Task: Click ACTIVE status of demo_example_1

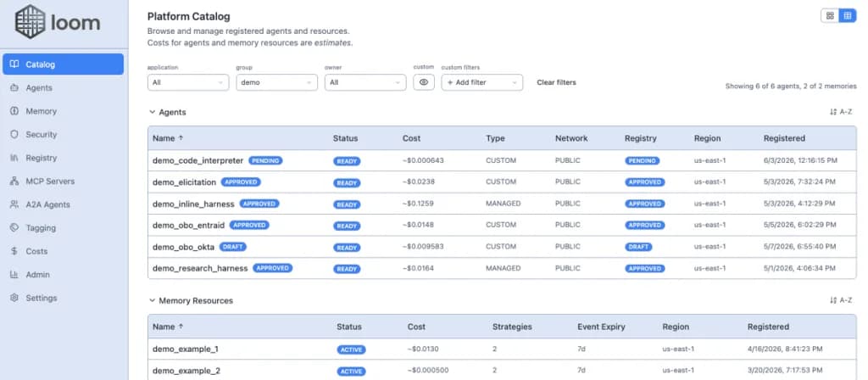Action: tap(352, 350)
